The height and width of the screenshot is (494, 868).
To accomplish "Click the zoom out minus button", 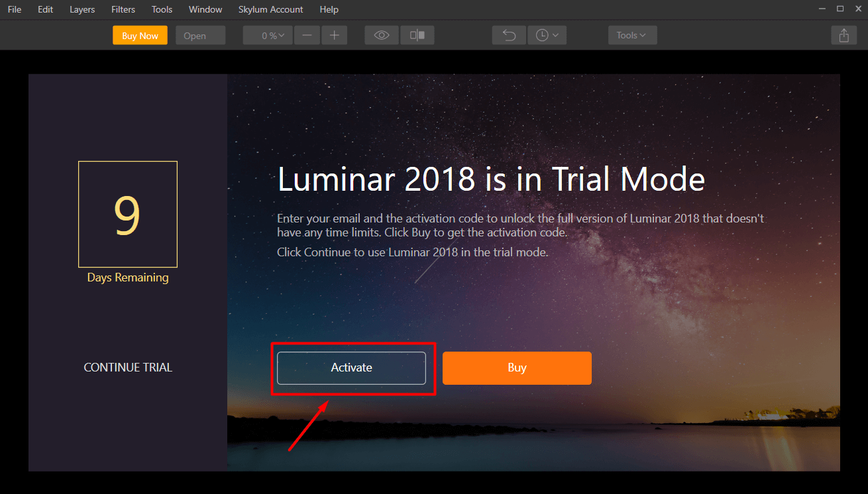I will 307,36.
